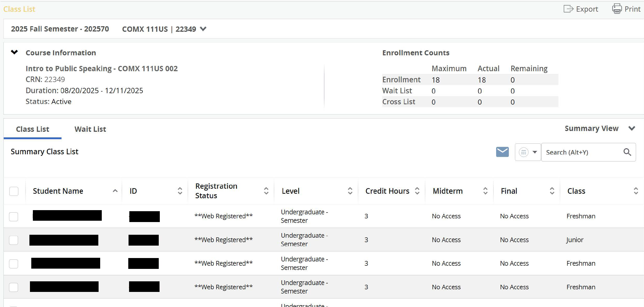Collapse the Course Information section
This screenshot has height=307, width=644.
click(14, 52)
